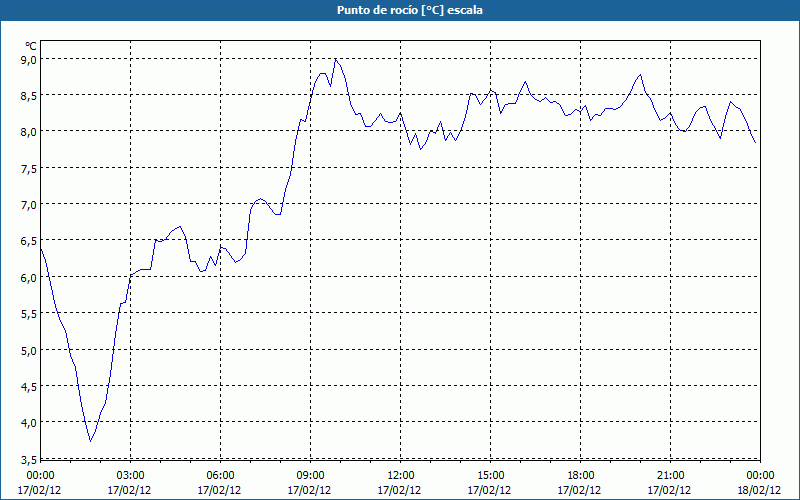
Task: Click the 5,5 y-axis label
Action: (x=30, y=314)
